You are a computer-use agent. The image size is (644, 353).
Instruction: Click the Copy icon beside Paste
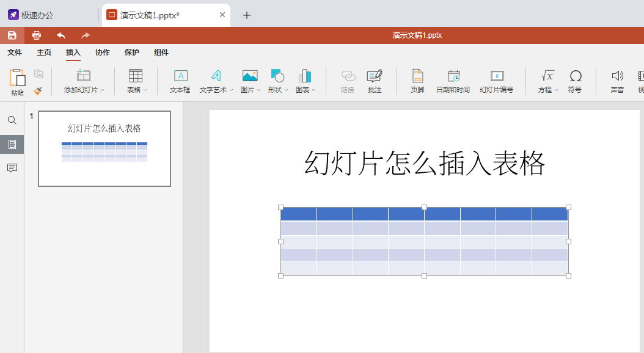tap(38, 74)
